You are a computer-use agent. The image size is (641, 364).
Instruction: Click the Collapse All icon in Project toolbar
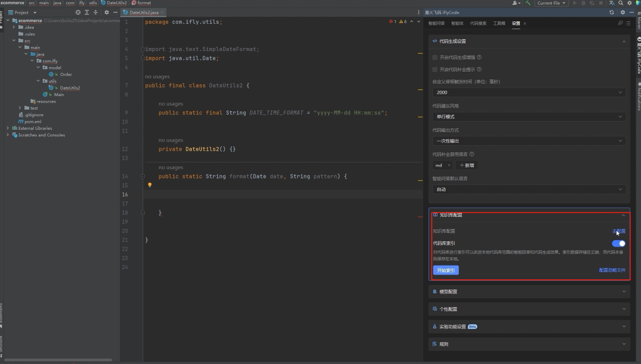tap(96, 12)
